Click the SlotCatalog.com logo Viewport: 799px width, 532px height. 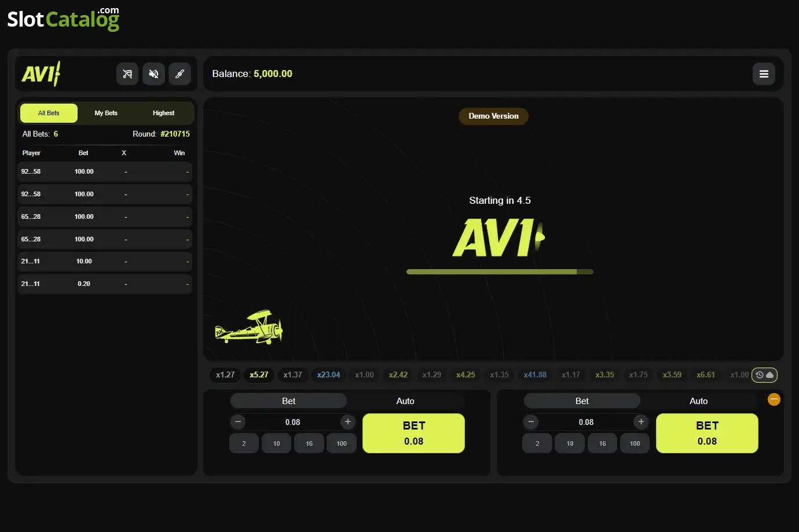click(63, 19)
